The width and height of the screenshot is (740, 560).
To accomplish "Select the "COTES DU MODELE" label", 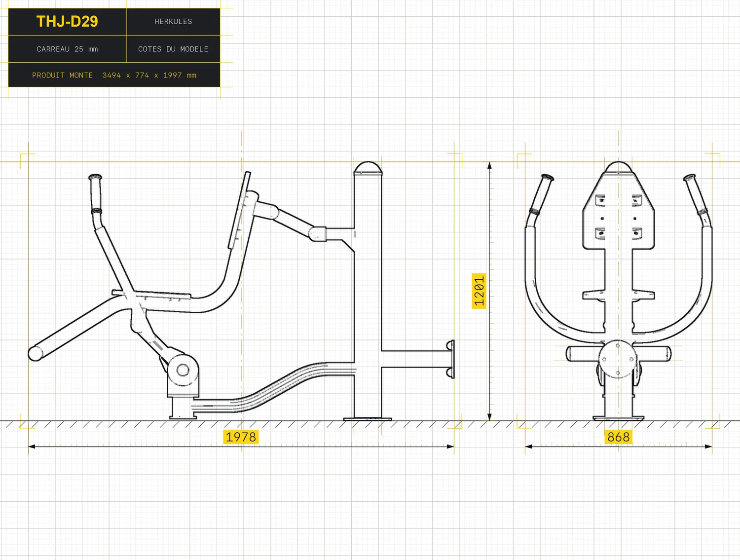I will coord(173,49).
